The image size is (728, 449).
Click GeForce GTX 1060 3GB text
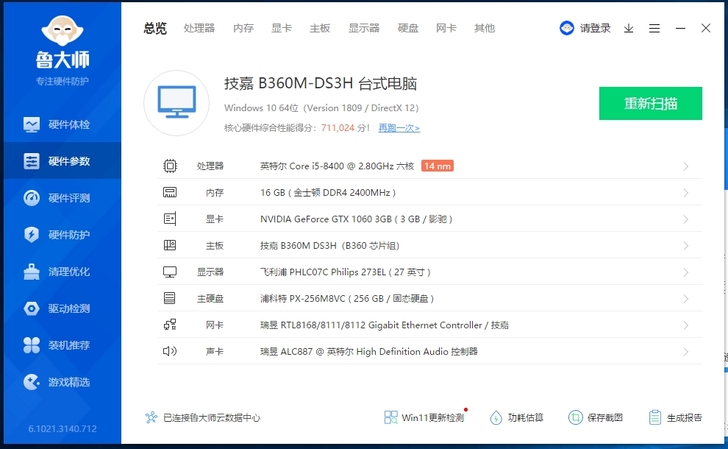coord(356,219)
